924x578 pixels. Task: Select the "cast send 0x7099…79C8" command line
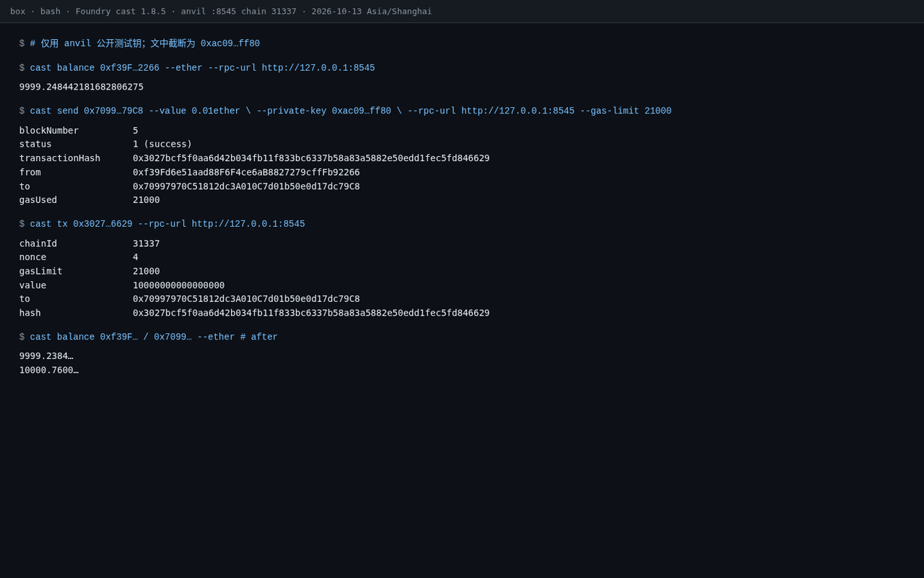(351, 111)
